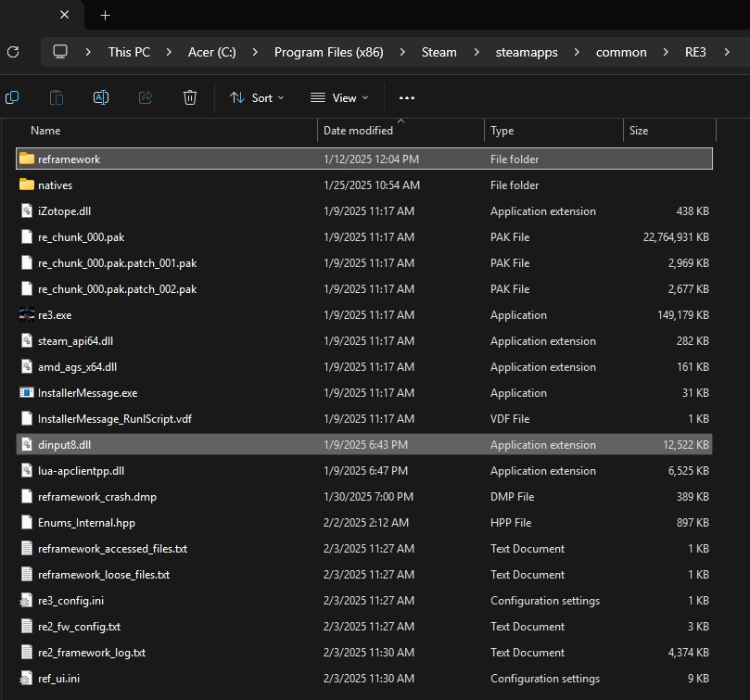
Task: Click the DMP File type cell
Action: (x=512, y=497)
